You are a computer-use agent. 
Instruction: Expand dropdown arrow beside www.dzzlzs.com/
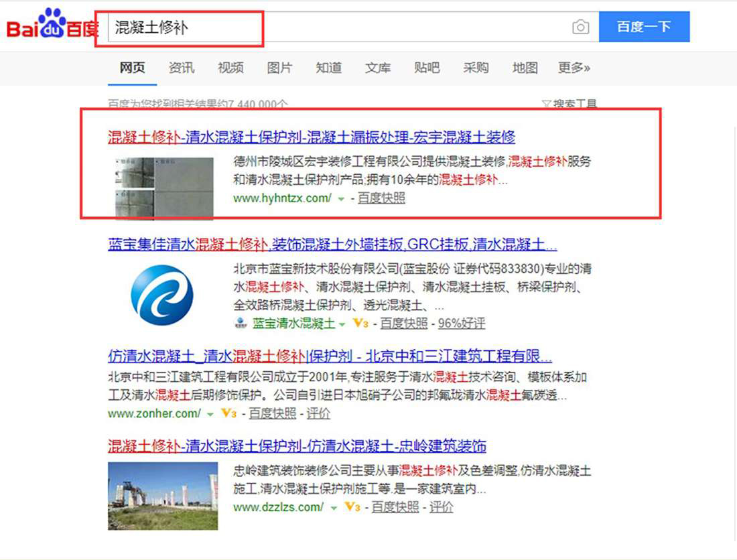333,508
